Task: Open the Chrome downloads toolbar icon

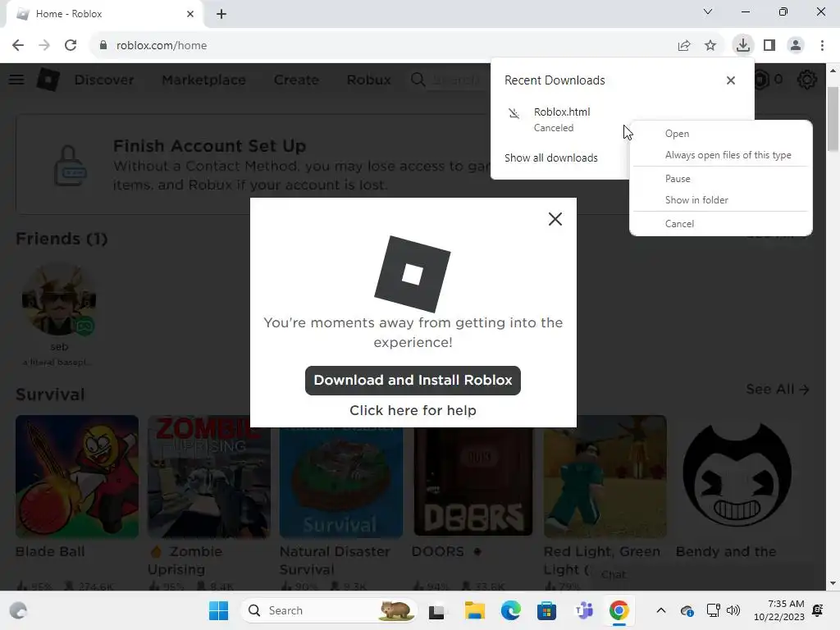Action: point(742,45)
